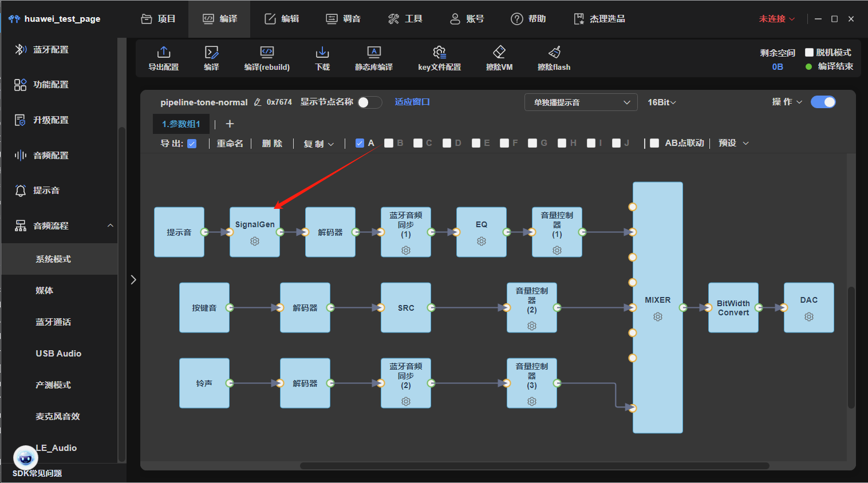Open the MIXER node gear settings
The height and width of the screenshot is (483, 868).
(x=658, y=316)
